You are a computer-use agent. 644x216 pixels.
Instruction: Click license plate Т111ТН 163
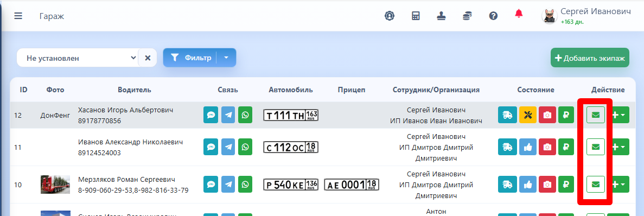click(291, 115)
